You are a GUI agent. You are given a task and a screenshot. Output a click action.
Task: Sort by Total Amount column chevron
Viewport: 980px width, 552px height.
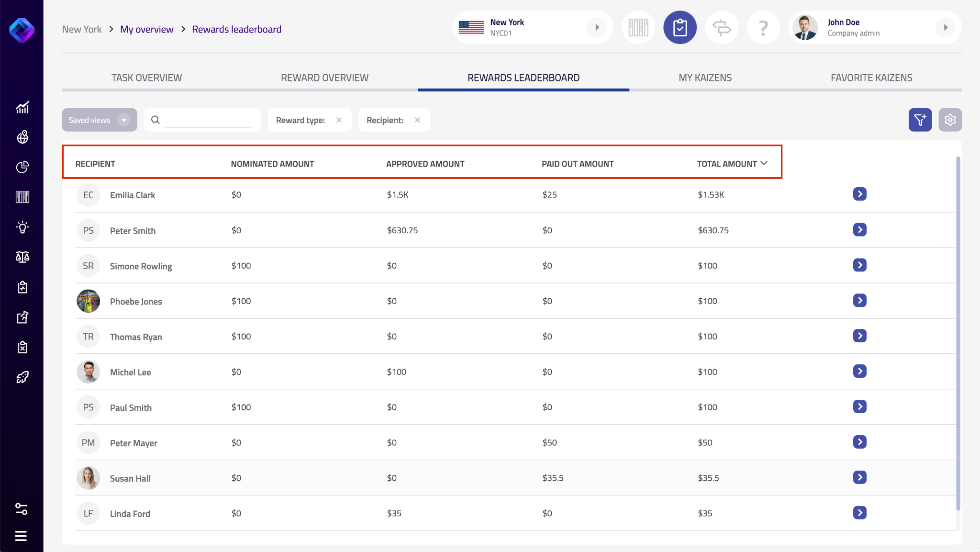tap(764, 163)
